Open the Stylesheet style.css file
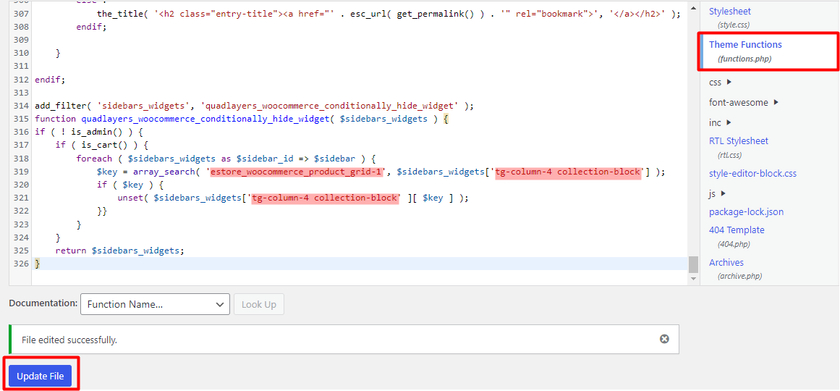Screen dimensions: 840x391 point(730,11)
